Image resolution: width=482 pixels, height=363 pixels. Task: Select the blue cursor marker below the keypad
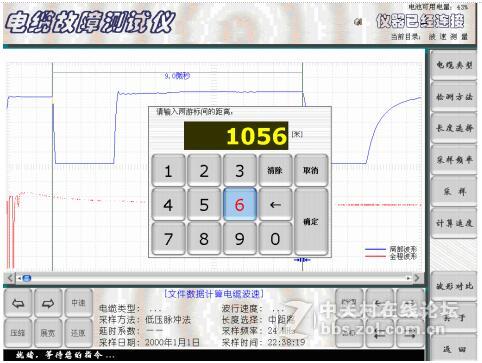tap(302, 260)
